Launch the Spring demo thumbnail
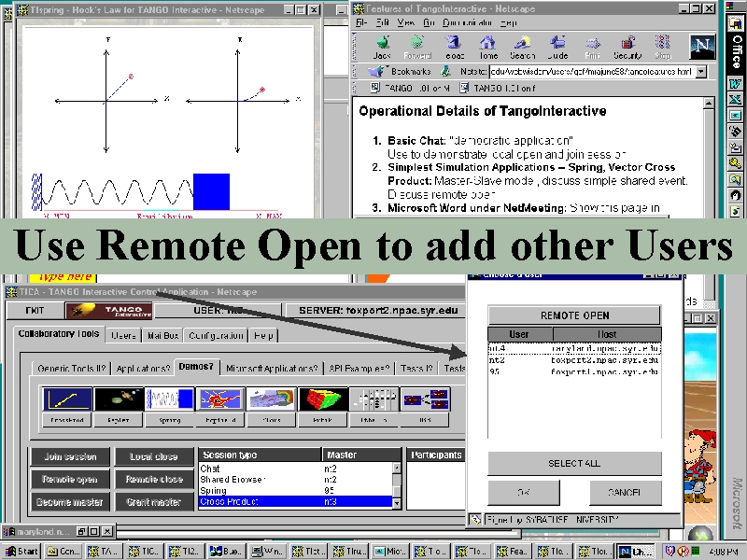The width and height of the screenshot is (747, 560). tap(170, 399)
